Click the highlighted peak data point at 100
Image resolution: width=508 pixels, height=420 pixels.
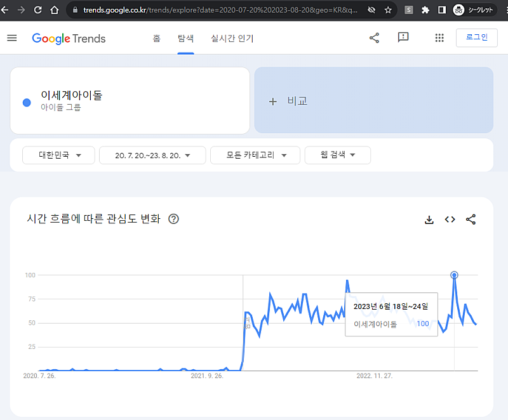coord(454,275)
